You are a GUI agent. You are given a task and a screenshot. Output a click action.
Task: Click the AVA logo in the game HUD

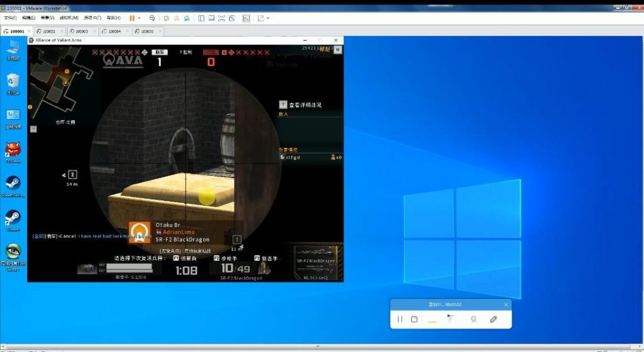coord(123,60)
